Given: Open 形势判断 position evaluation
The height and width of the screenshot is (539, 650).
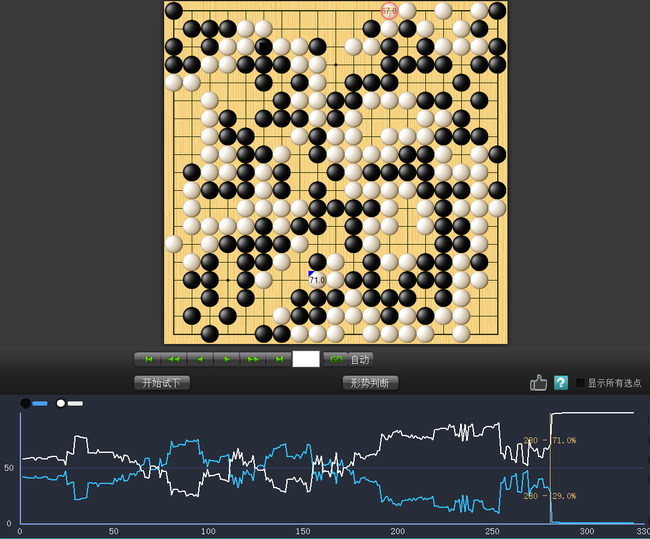Looking at the screenshot, I should [370, 383].
